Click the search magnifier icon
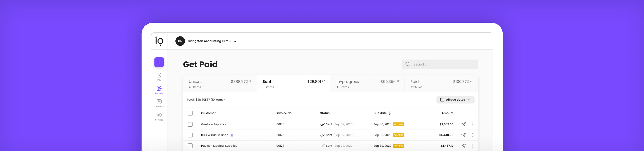644x151 pixels. [408, 64]
